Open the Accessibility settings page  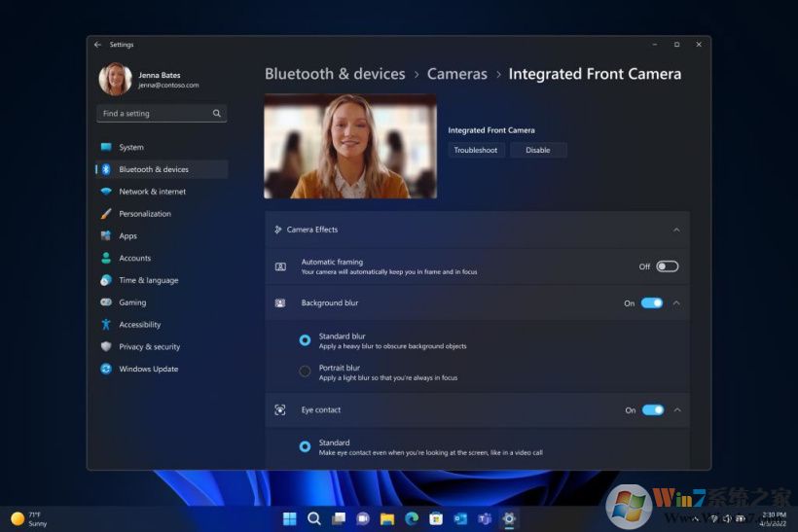pos(139,325)
